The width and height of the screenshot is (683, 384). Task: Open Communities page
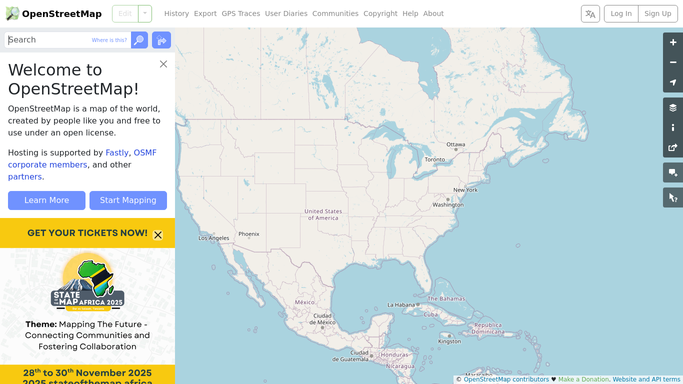pos(335,13)
